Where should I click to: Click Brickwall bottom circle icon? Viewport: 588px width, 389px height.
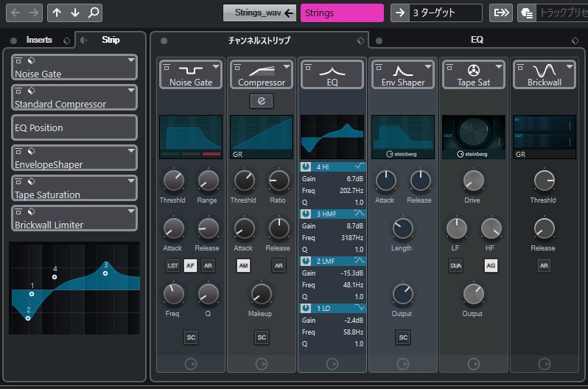[x=544, y=364]
